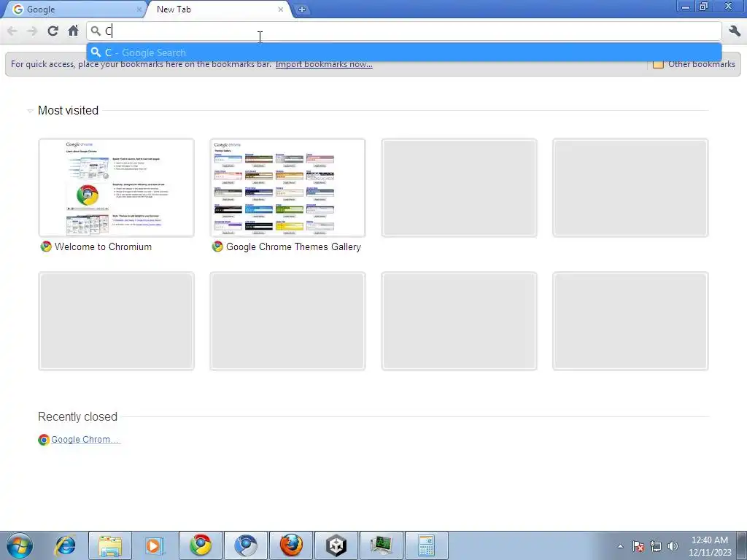
Task: Open the Other bookmarks folder
Action: (x=694, y=64)
